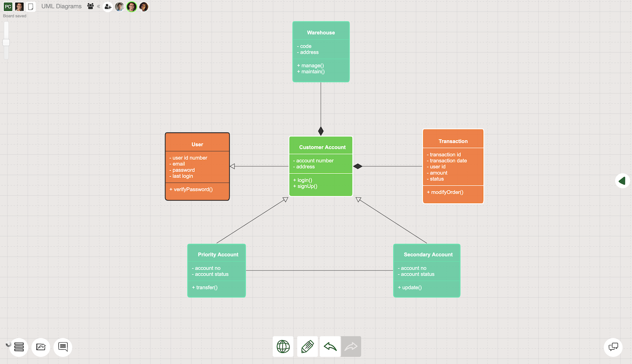This screenshot has width=632, height=364.
Task: Click the greyed redo arrow button
Action: [x=351, y=346]
